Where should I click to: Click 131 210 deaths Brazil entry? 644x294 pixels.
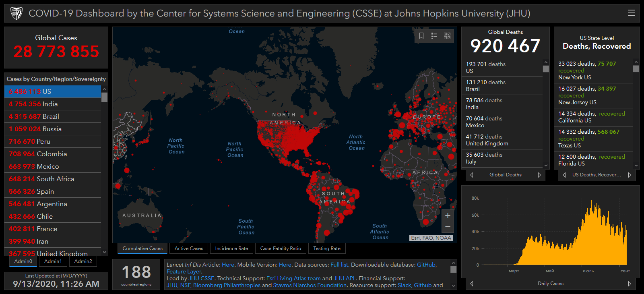(502, 85)
